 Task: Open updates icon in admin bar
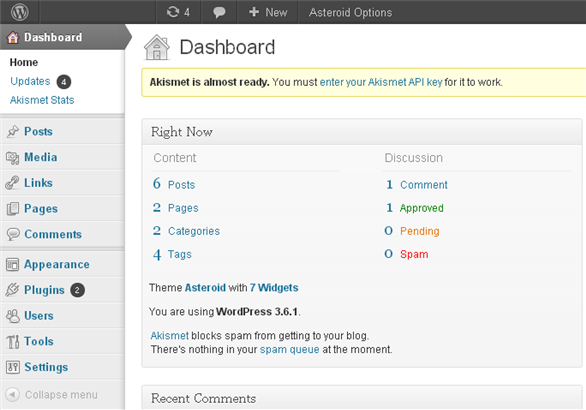(173, 12)
